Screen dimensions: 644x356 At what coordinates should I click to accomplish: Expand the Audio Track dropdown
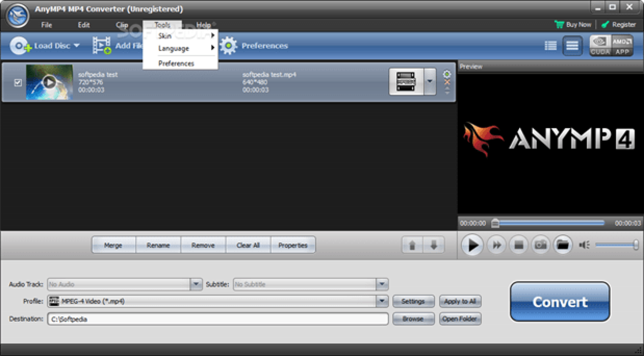coord(197,284)
